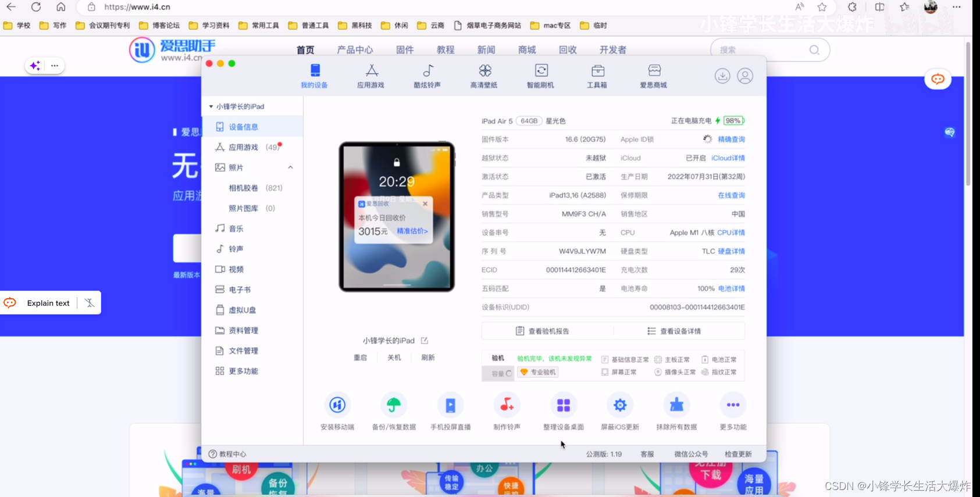
Task: Click the 精准估价 link on iPad preview
Action: click(412, 231)
